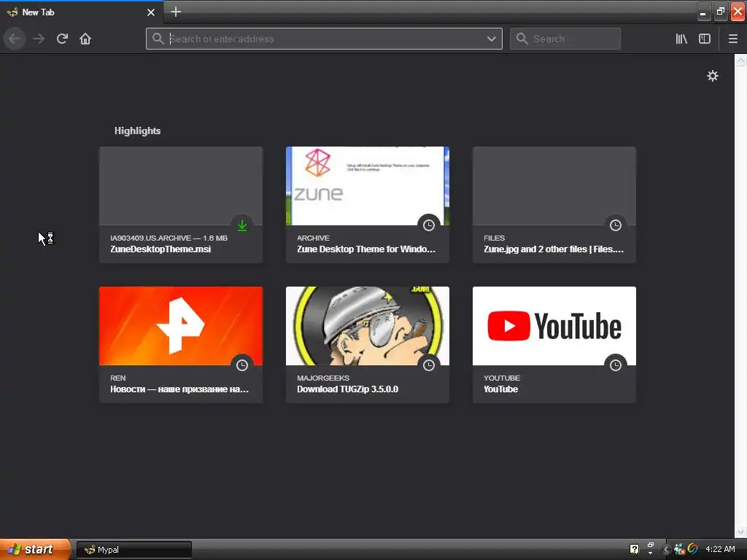Click the help question mark tray icon
The image size is (747, 560).
point(634,549)
